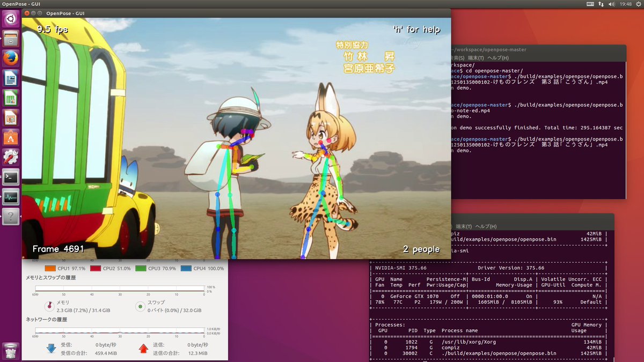Open Ubuntu Software Center from the launcher
644x362 pixels.
point(11,138)
